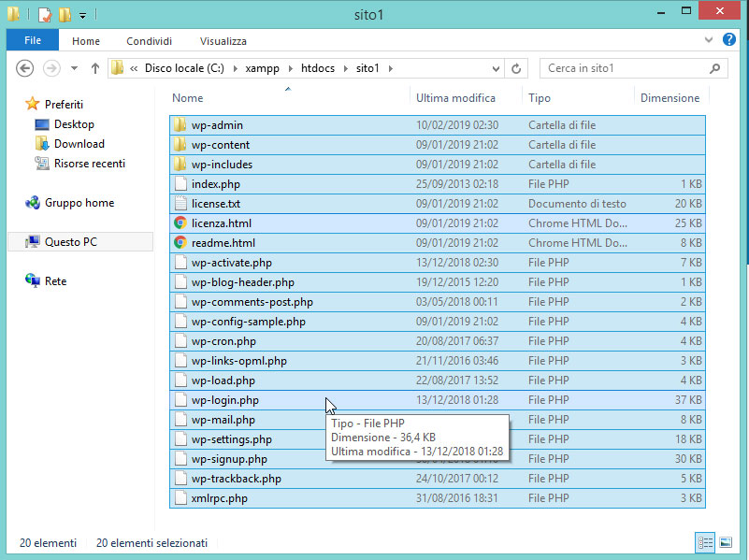Image resolution: width=749 pixels, height=560 pixels.
Task: Expand the ribbon with the chevron
Action: click(x=709, y=39)
